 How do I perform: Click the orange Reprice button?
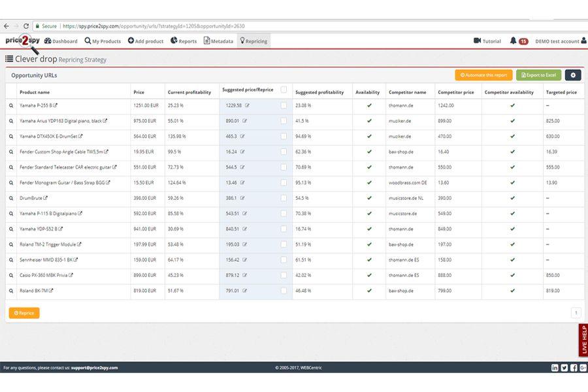pyautogui.click(x=24, y=313)
